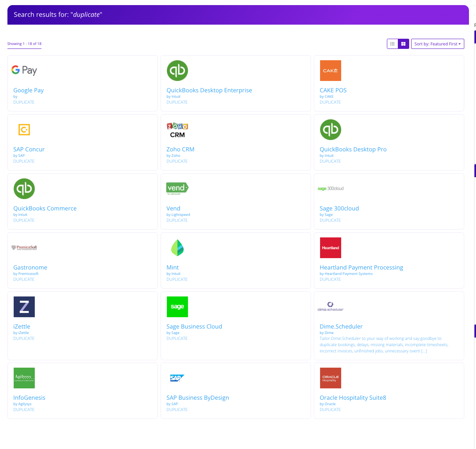Click 'by Dime' under Dime.Scheduler

326,333
